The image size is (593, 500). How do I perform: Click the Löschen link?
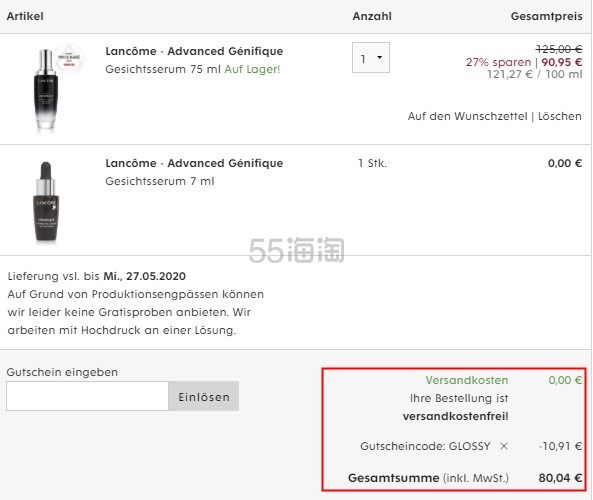click(559, 116)
